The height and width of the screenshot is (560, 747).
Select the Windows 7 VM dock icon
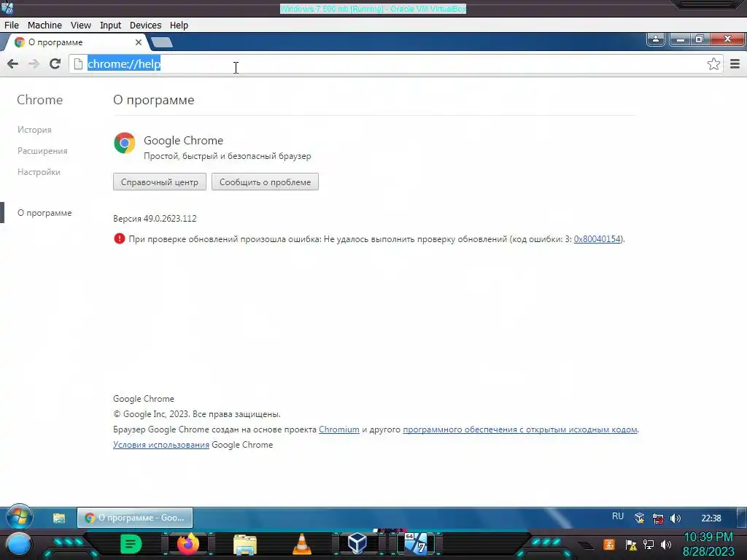[x=417, y=543]
